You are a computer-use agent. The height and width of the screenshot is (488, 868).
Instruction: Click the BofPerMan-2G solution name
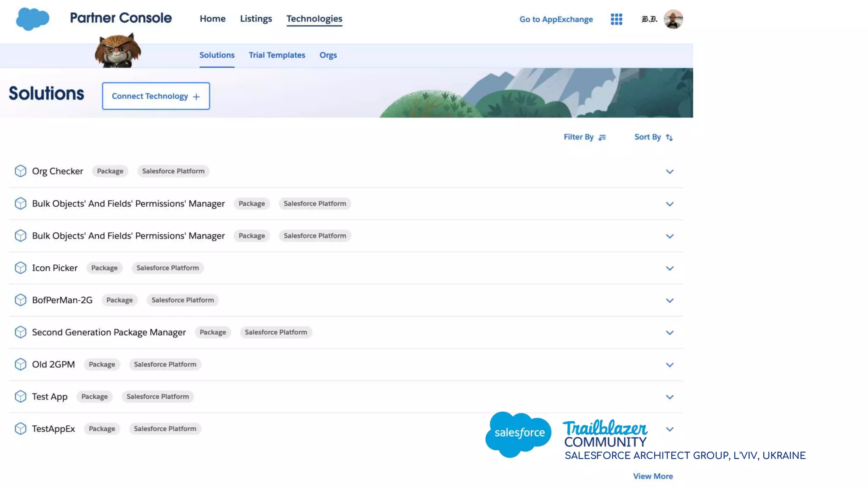62,300
